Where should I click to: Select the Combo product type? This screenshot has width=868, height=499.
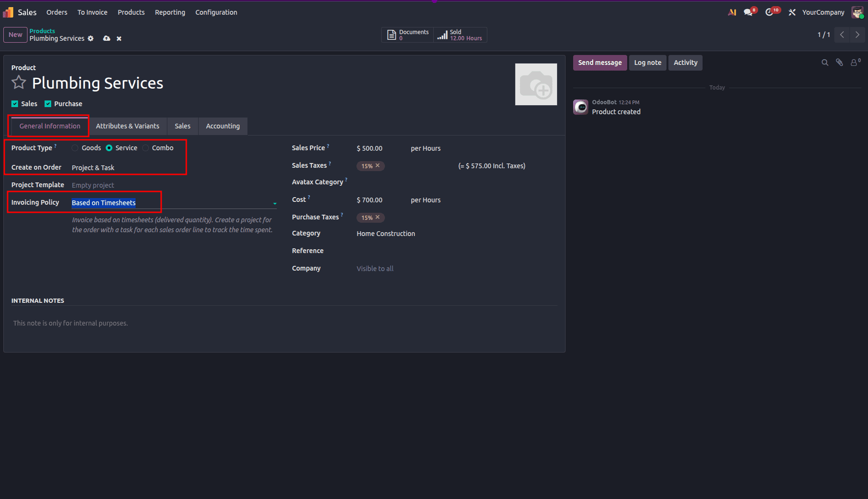(x=146, y=148)
